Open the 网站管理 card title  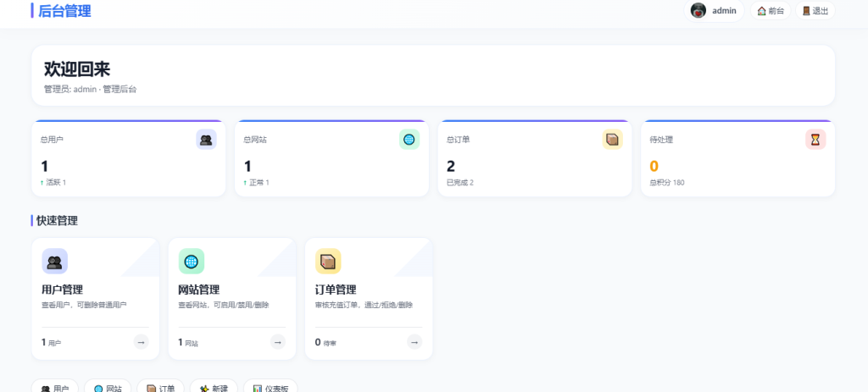point(199,290)
